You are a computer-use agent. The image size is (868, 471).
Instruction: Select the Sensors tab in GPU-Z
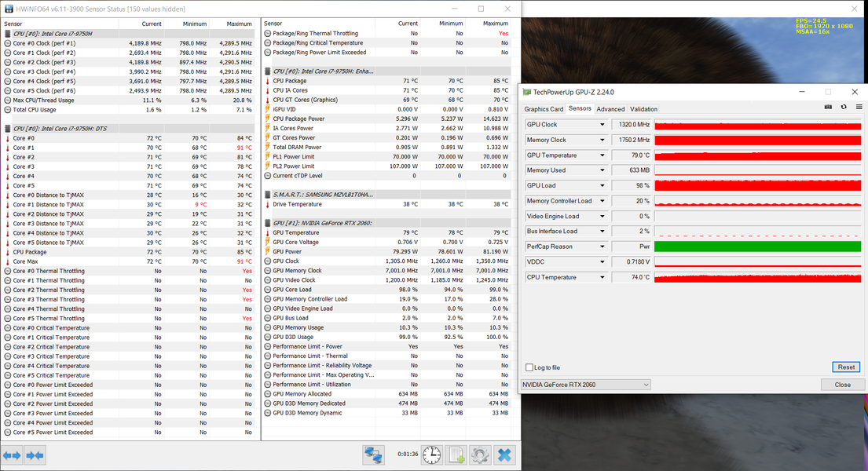tap(580, 108)
